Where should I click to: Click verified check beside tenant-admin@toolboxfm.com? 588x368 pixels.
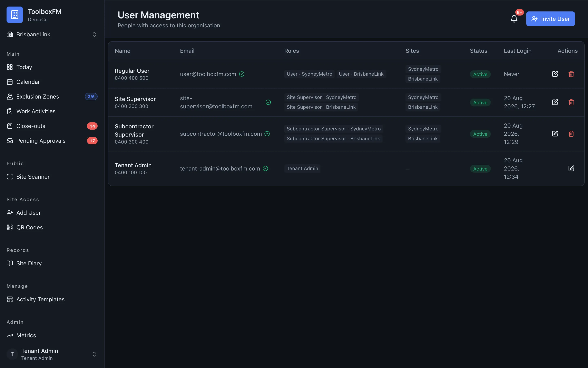(x=266, y=168)
